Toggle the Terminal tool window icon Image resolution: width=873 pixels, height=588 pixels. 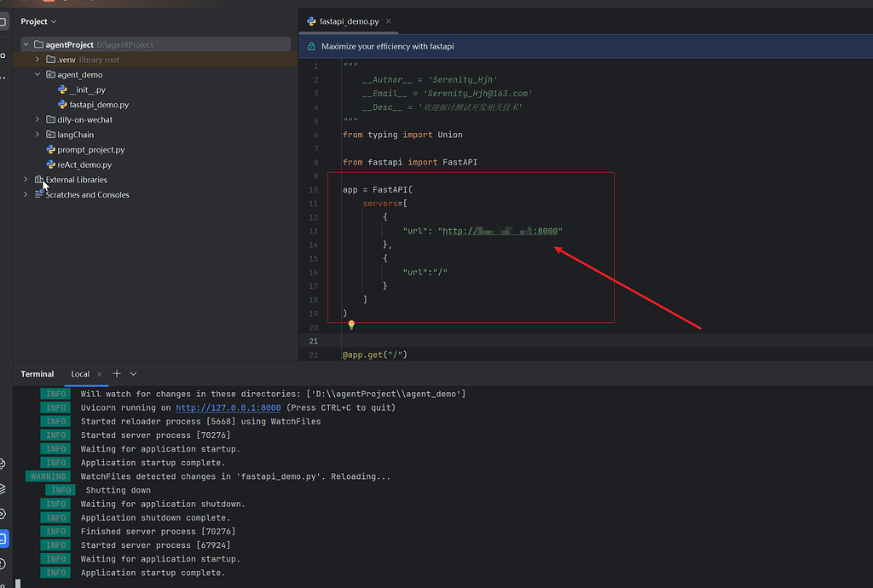[3, 539]
